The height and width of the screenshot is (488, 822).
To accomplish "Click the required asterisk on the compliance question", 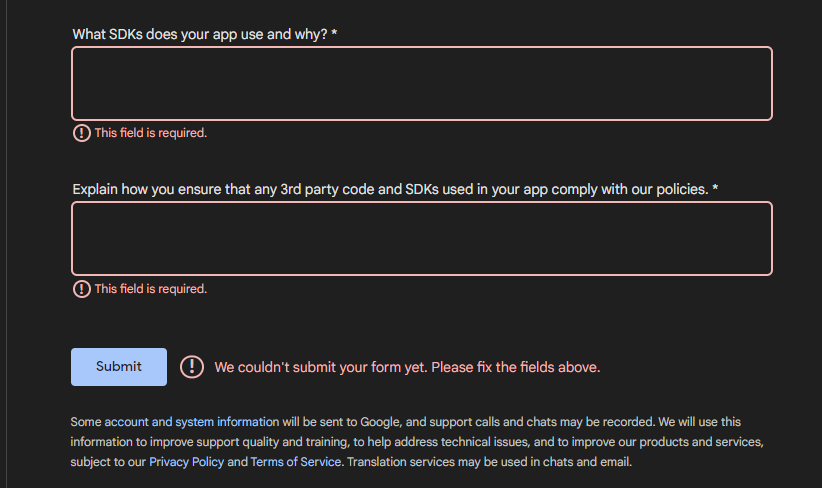I will 715,189.
